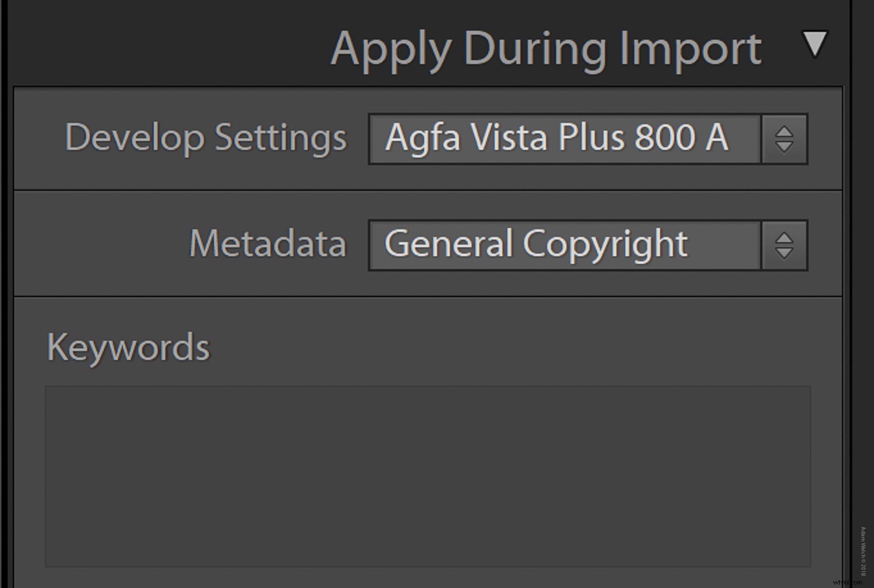Click the Keywords label
The height and width of the screenshot is (588, 874).
pos(128,346)
